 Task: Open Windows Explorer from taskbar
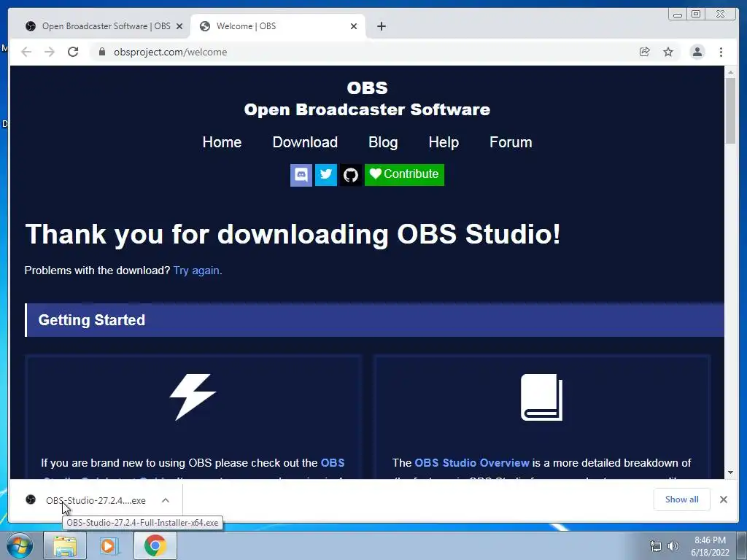click(x=65, y=545)
